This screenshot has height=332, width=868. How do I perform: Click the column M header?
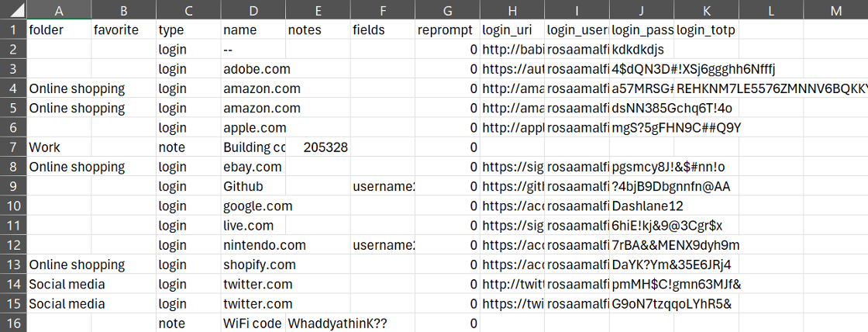pyautogui.click(x=835, y=11)
